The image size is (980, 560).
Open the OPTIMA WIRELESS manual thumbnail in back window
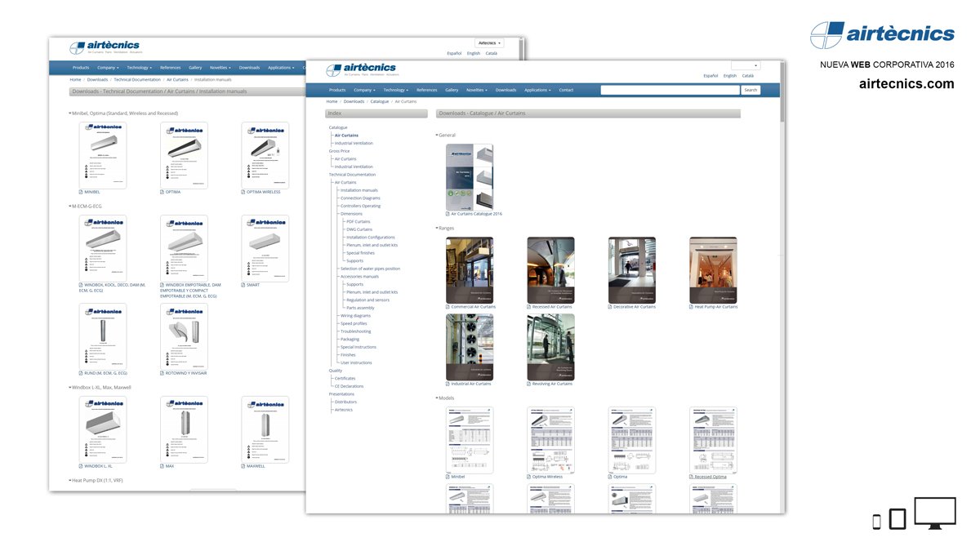coord(265,155)
